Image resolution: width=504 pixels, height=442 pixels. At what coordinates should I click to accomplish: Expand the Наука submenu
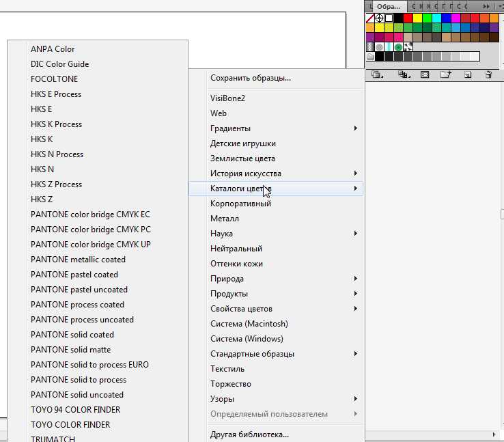(276, 234)
